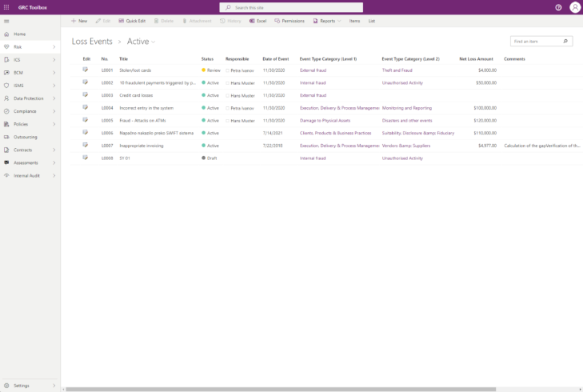Screen dimensions: 583x392
Task: Click the Settings gear icon
Action: pyautogui.click(x=6, y=386)
